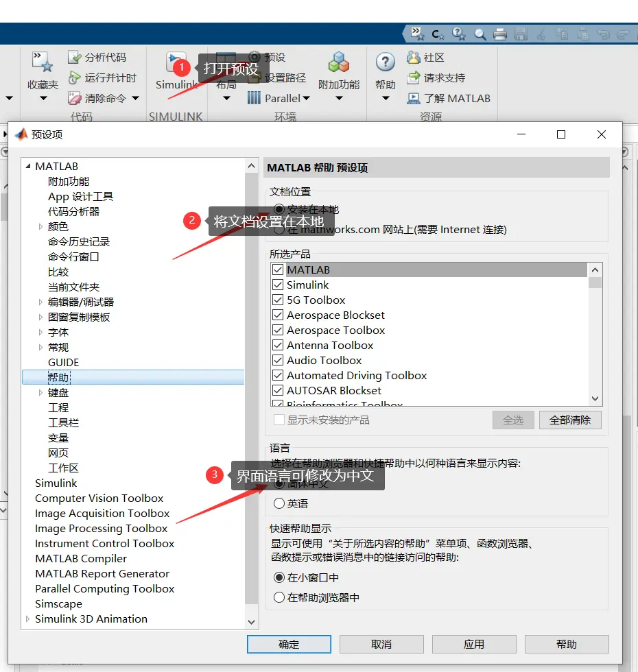
Task: Select 帮助 in preferences tree
Action: [x=58, y=377]
